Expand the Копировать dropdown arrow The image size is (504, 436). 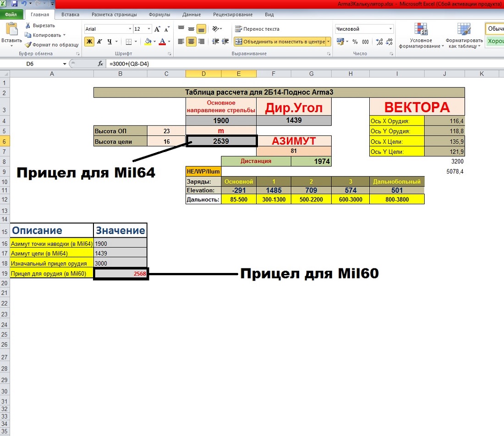(64, 35)
